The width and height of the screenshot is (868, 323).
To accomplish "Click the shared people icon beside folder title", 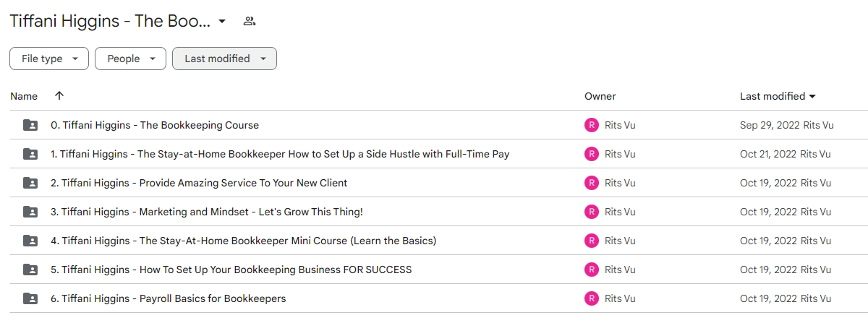I will coord(250,21).
